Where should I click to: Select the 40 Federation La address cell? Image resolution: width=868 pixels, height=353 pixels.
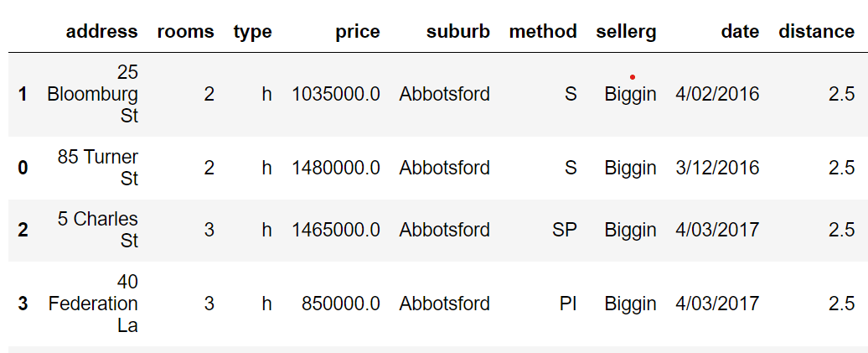[93, 304]
